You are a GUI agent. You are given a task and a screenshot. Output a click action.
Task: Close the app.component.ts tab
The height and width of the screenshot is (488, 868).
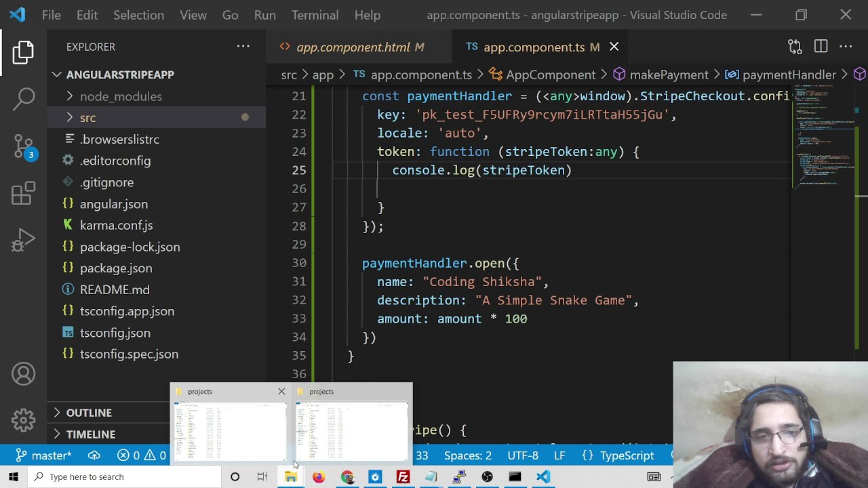click(x=614, y=47)
